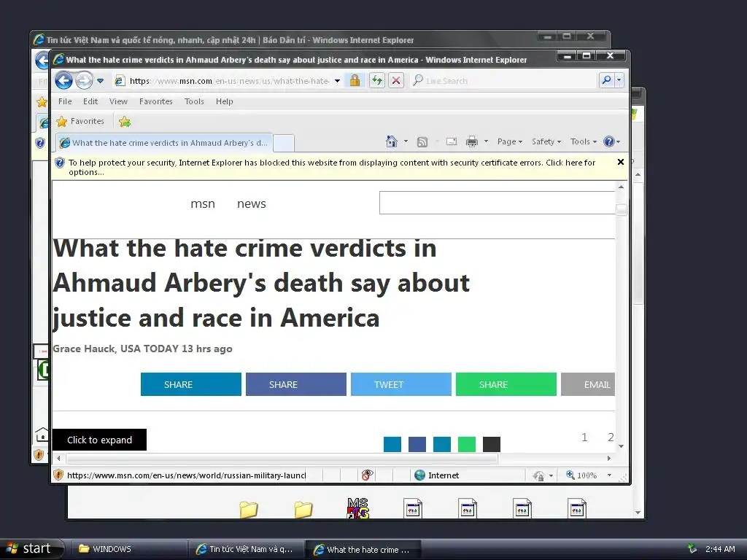Click the Live Search box
The height and width of the screenshot is (560, 747).
(x=503, y=80)
